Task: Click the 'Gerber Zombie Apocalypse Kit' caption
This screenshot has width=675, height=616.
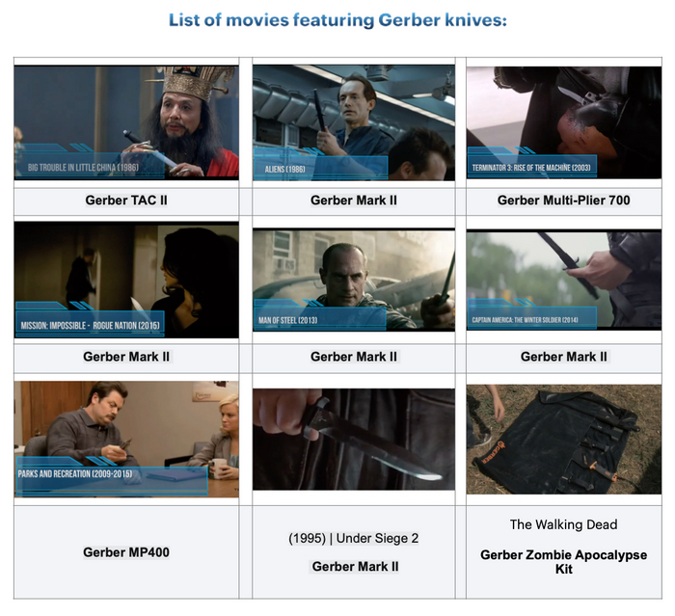Action: [x=564, y=562]
